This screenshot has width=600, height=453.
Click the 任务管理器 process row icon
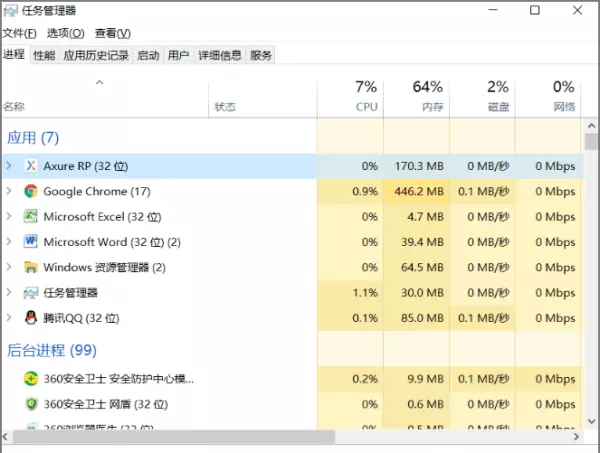tap(31, 293)
